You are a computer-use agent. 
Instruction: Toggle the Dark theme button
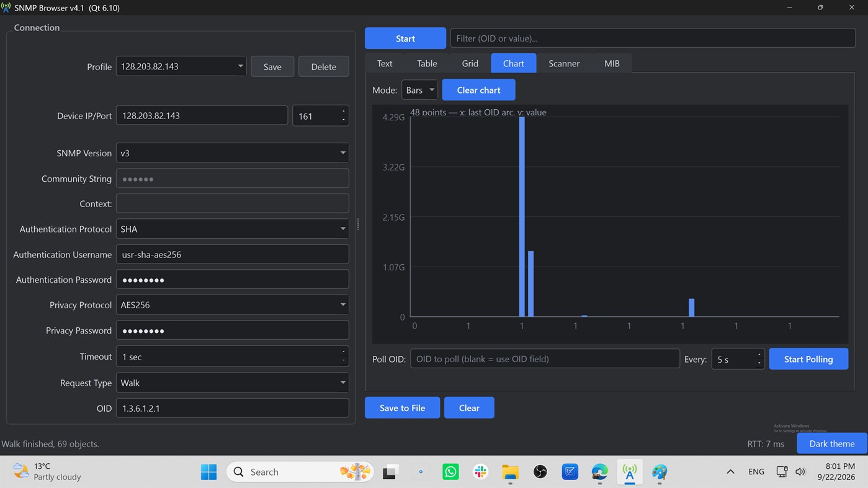point(831,443)
